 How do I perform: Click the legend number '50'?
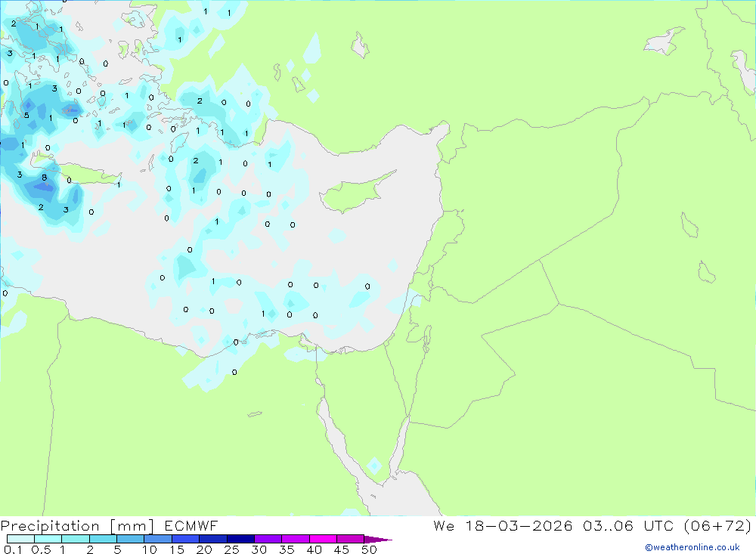pyautogui.click(x=370, y=549)
